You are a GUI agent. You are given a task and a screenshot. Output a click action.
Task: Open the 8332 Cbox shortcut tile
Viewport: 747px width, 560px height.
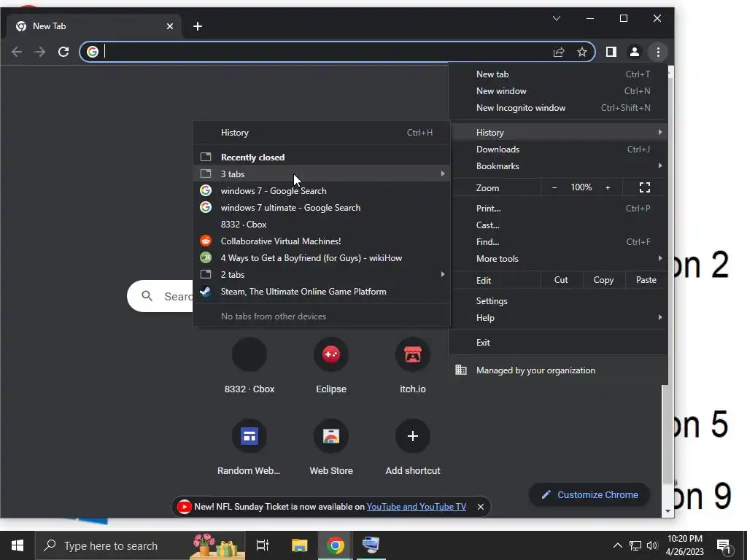pos(249,366)
